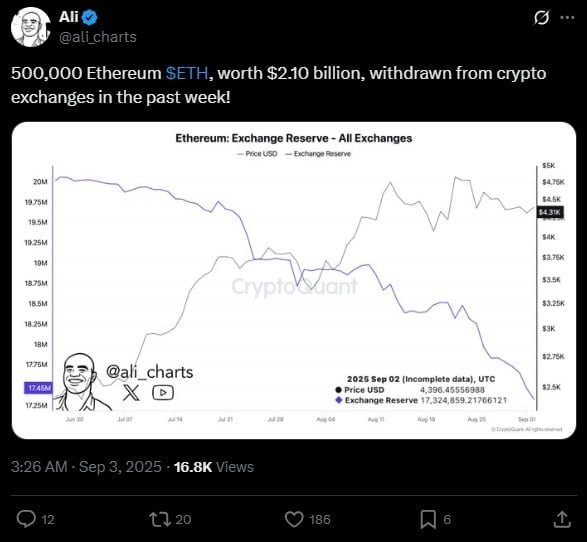Open the Grok explain-post icon

[542, 18]
